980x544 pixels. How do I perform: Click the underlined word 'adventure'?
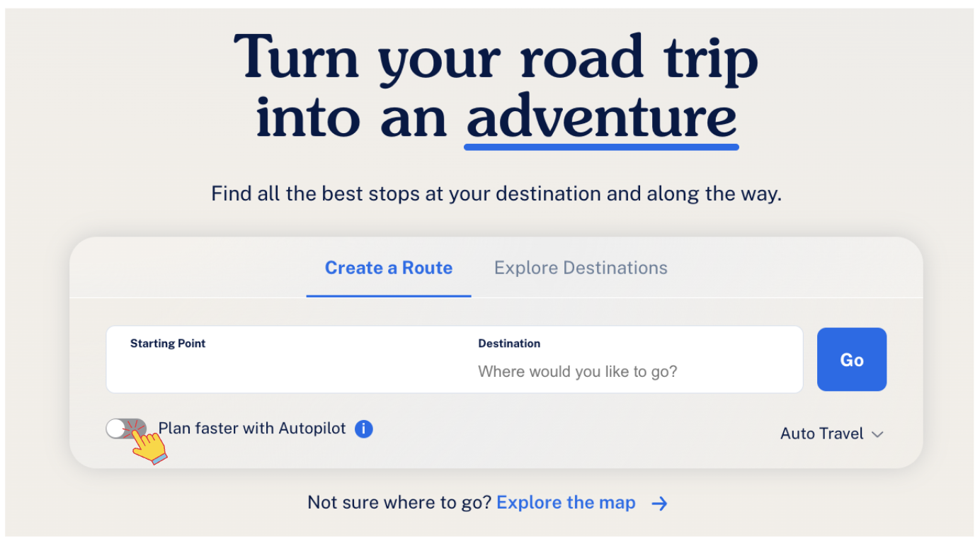click(x=601, y=117)
